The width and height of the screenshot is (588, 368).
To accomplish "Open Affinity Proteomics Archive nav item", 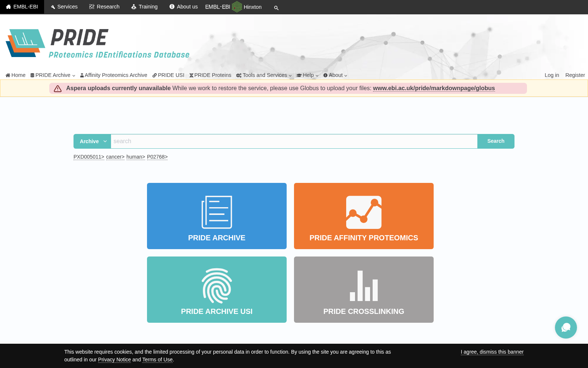I will pyautogui.click(x=114, y=75).
